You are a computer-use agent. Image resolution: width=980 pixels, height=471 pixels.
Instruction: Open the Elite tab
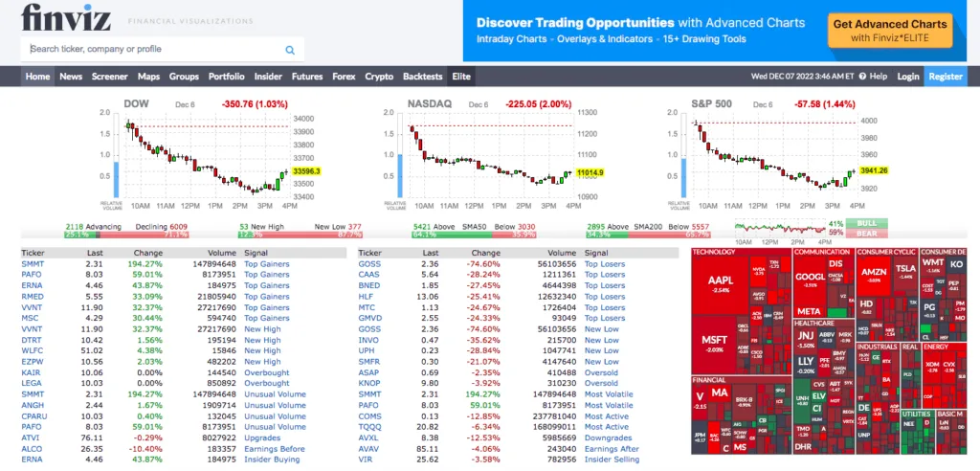(x=461, y=77)
